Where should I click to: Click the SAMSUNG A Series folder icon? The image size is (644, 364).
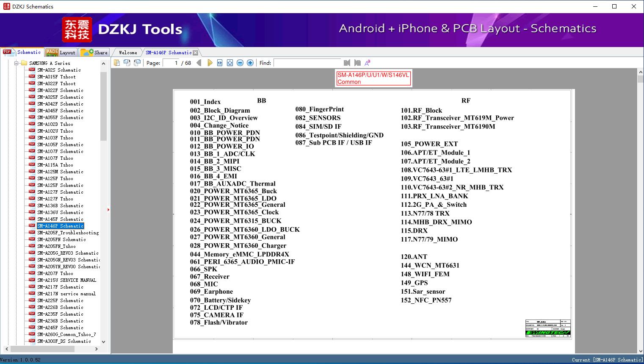[x=24, y=63]
